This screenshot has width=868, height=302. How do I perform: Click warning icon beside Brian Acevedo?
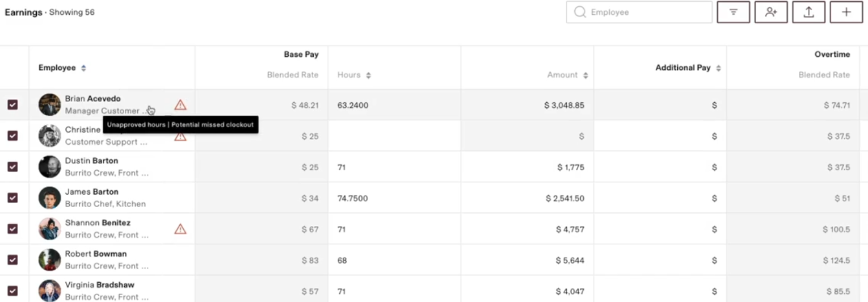180,105
